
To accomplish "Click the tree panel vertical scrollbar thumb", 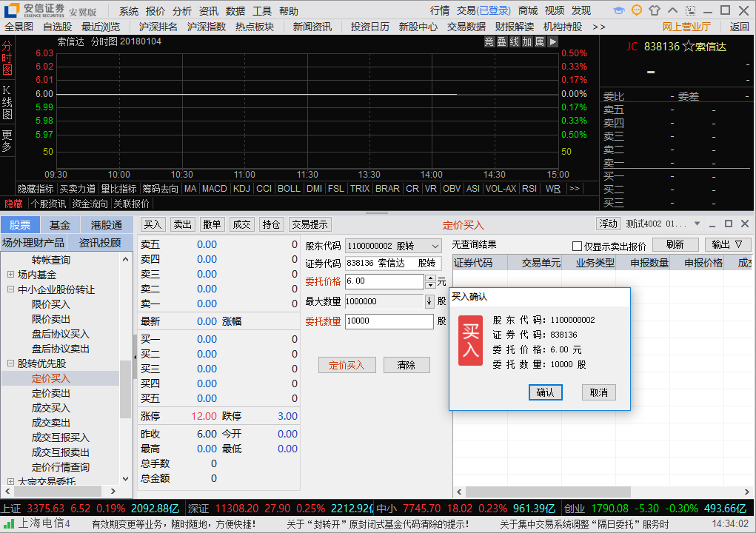I will click(125, 389).
